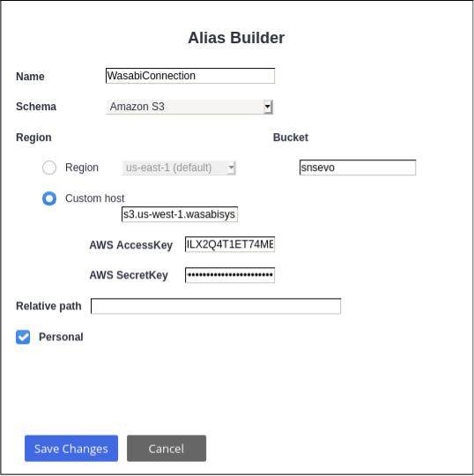Focus the AWS AccessKey input field

[230, 244]
